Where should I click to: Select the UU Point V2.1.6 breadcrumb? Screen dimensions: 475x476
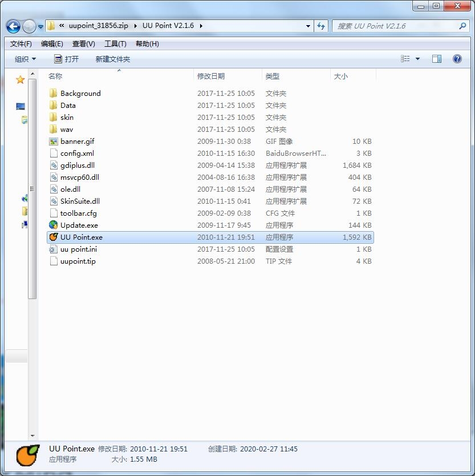(168, 26)
